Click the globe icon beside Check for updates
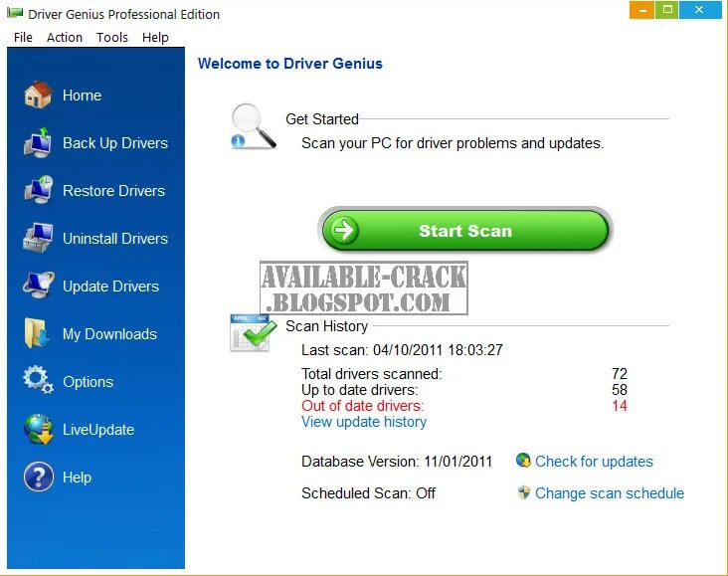 523,461
